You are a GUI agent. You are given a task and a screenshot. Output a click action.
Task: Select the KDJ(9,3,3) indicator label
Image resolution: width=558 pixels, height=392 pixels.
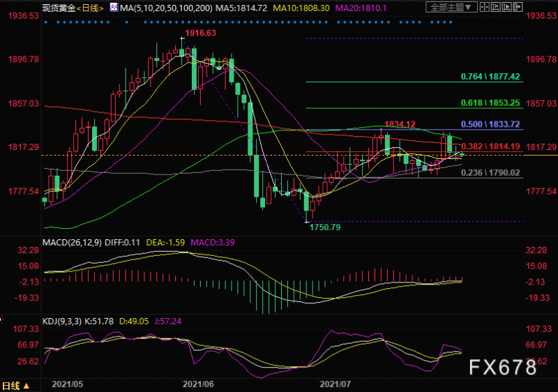(x=62, y=322)
